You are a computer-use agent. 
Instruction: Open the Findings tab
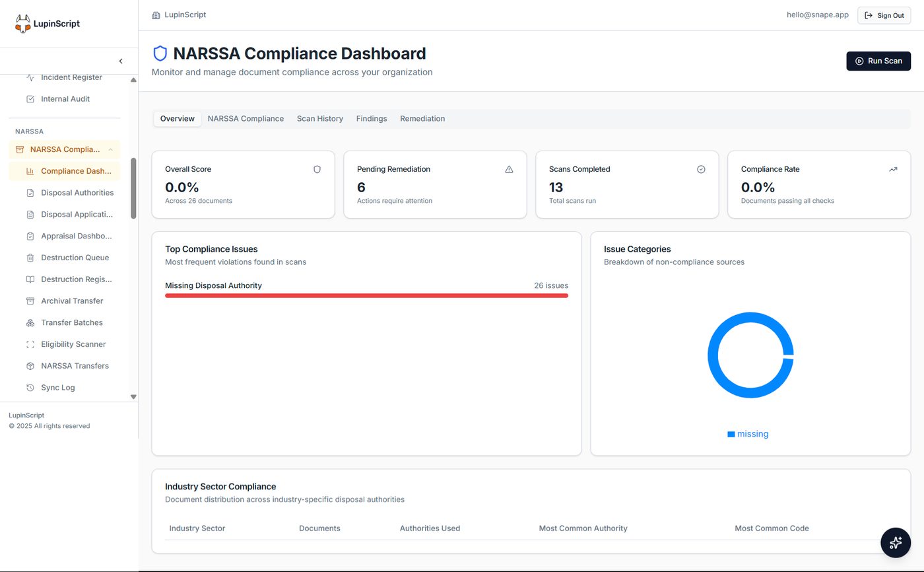[372, 119]
